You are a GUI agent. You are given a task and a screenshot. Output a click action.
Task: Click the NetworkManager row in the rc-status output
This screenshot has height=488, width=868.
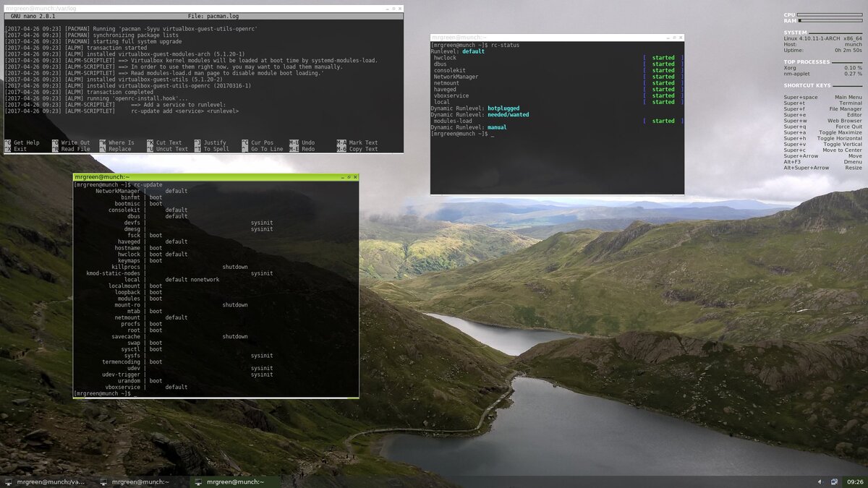click(558, 77)
